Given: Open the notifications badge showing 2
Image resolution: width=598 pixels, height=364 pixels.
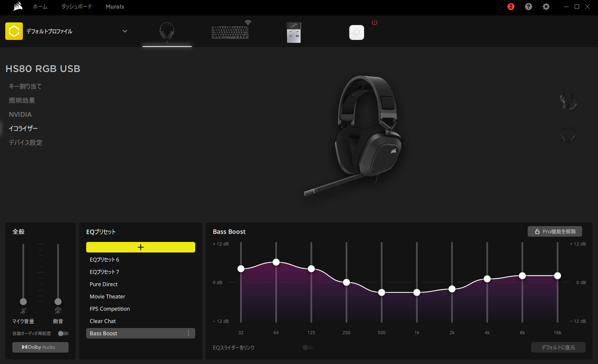Looking at the screenshot, I should pyautogui.click(x=511, y=6).
